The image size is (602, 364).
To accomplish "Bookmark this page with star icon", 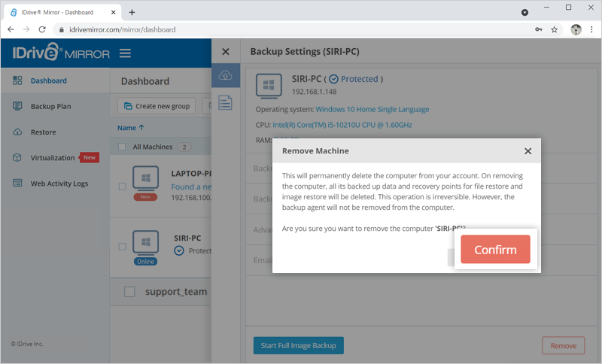I will coord(555,29).
